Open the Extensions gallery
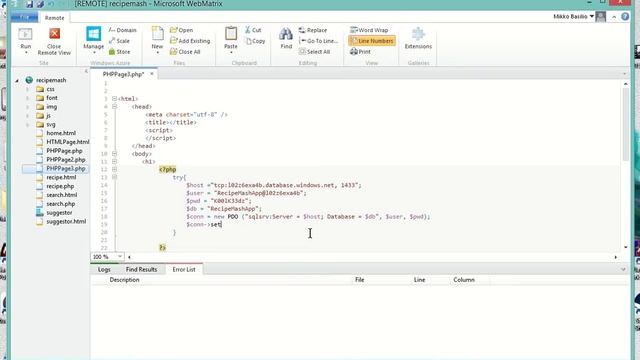 418,38
